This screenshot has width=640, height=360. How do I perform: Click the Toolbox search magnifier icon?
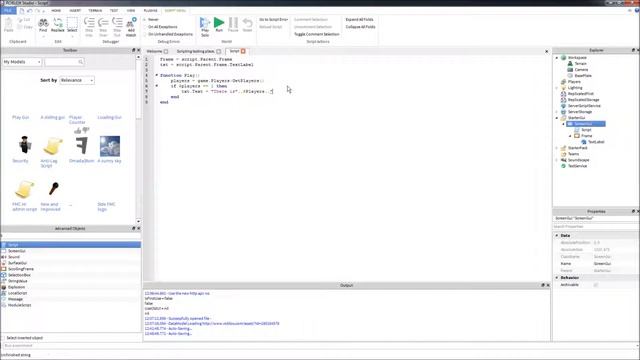pyautogui.click(x=80, y=62)
